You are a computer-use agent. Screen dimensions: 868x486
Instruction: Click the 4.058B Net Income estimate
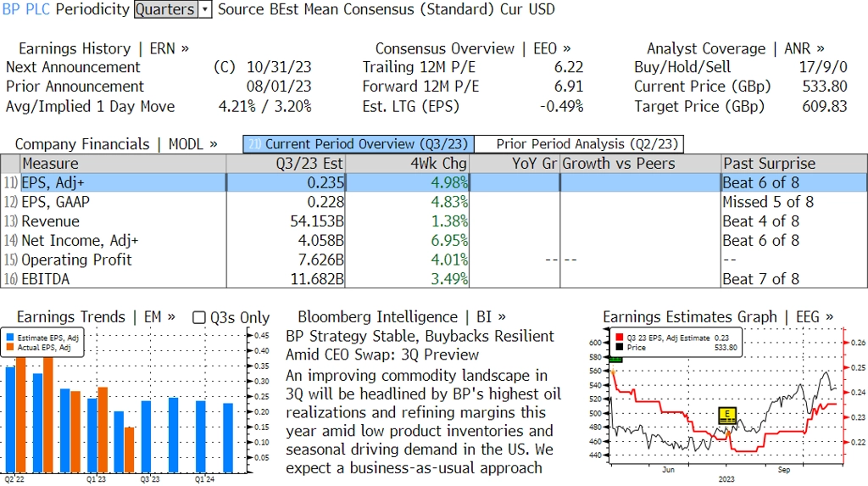click(321, 241)
